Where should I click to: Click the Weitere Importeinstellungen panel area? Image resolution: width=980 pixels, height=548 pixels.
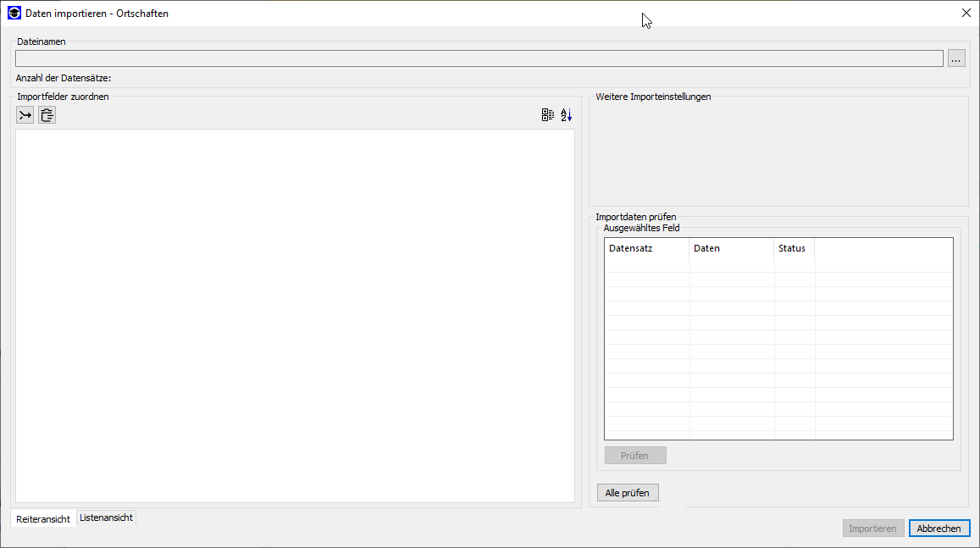778,154
